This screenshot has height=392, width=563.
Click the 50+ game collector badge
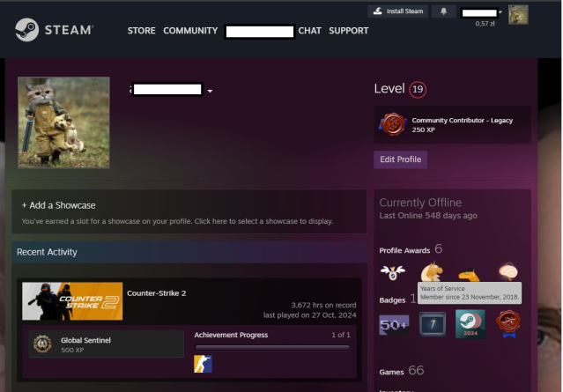pos(394,325)
